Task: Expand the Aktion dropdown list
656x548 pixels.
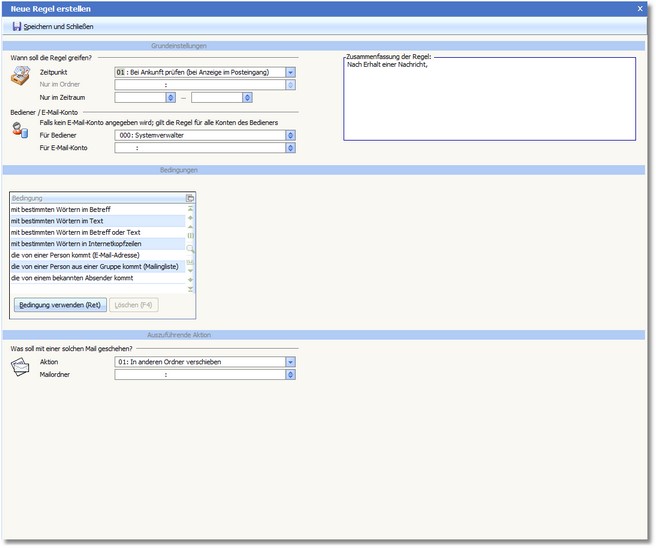Action: pos(291,362)
